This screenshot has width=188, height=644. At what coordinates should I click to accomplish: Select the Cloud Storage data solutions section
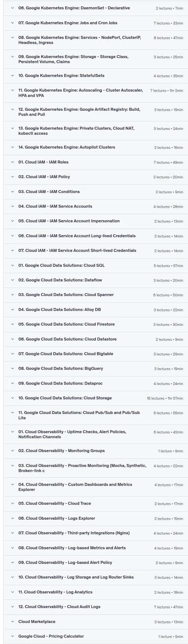coord(96,398)
